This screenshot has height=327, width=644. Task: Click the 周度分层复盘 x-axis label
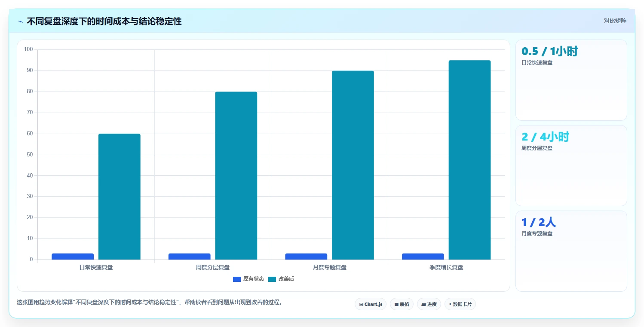click(213, 267)
